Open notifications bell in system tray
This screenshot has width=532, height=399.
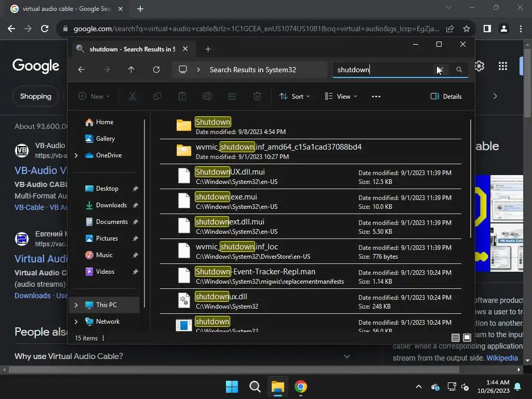pyautogui.click(x=518, y=387)
